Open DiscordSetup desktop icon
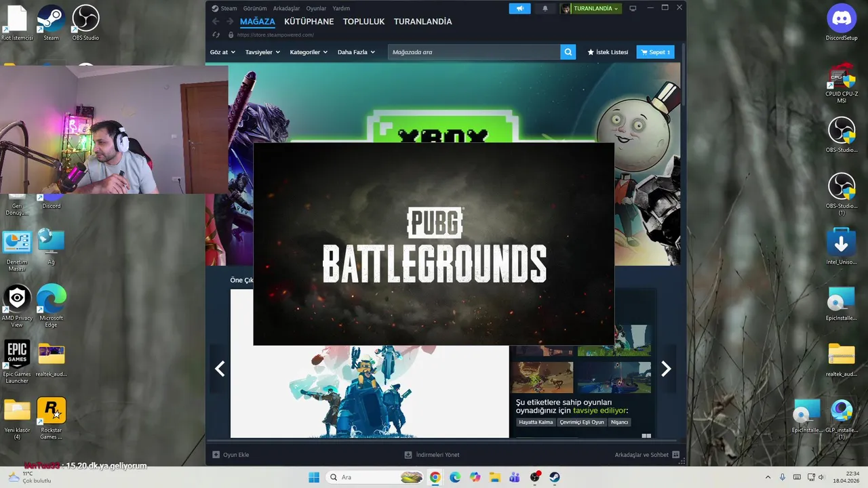 click(x=842, y=22)
